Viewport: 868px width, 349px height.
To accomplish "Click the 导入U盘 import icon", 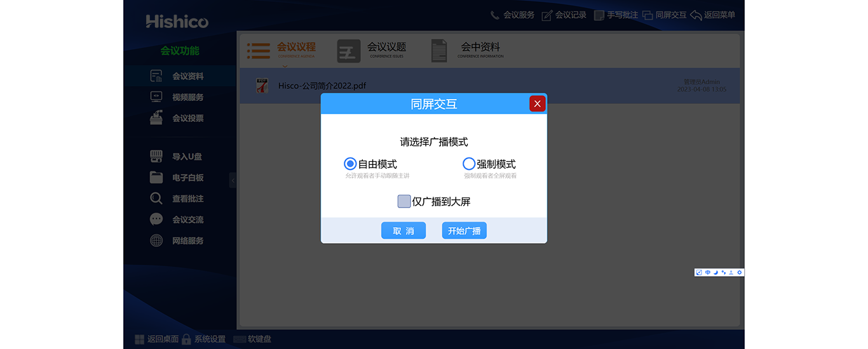I will [x=156, y=157].
